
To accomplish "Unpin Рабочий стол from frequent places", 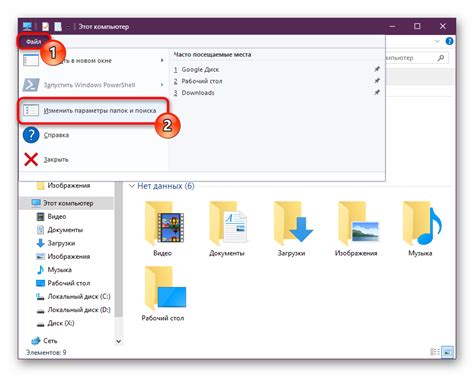I will pos(377,81).
